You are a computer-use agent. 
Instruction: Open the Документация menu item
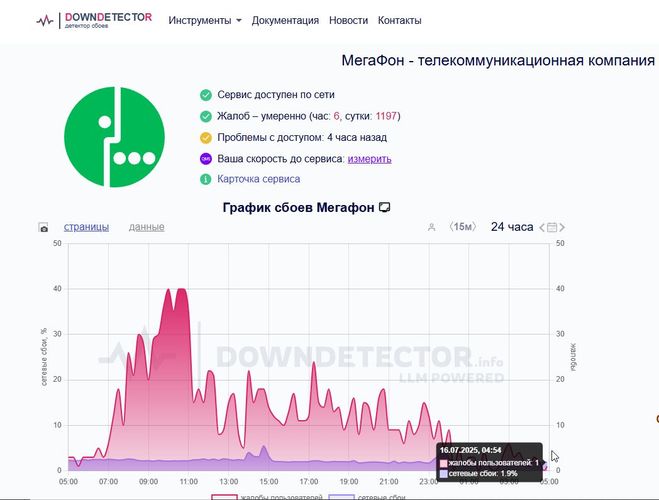click(285, 20)
